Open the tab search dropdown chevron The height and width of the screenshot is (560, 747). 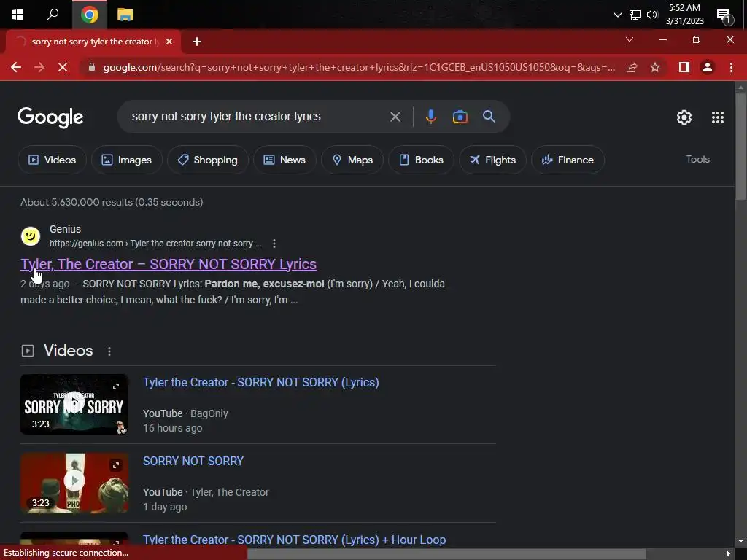click(630, 39)
